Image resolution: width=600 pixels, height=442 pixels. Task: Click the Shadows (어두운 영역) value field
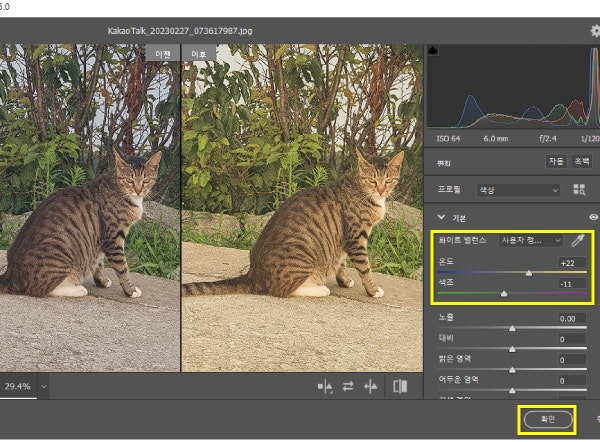tap(572, 381)
